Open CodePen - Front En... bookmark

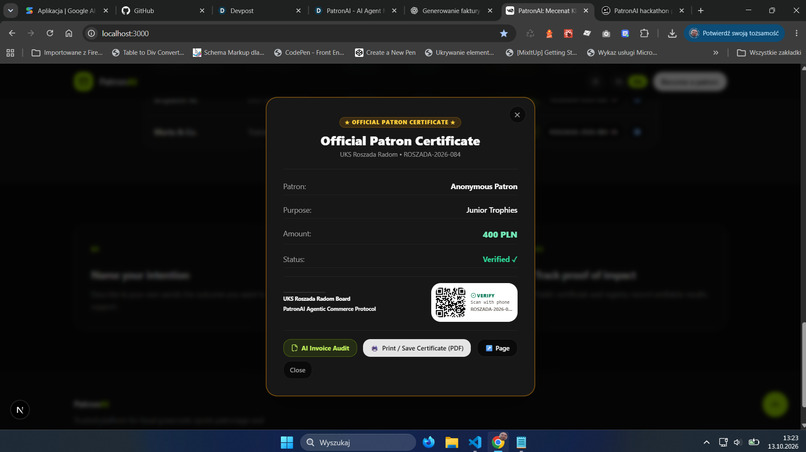tap(309, 52)
